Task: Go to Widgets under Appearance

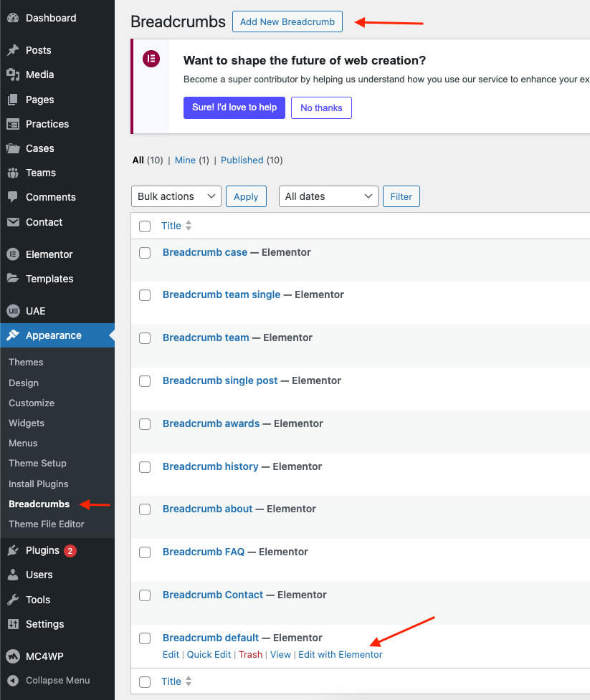Action: 27,423
